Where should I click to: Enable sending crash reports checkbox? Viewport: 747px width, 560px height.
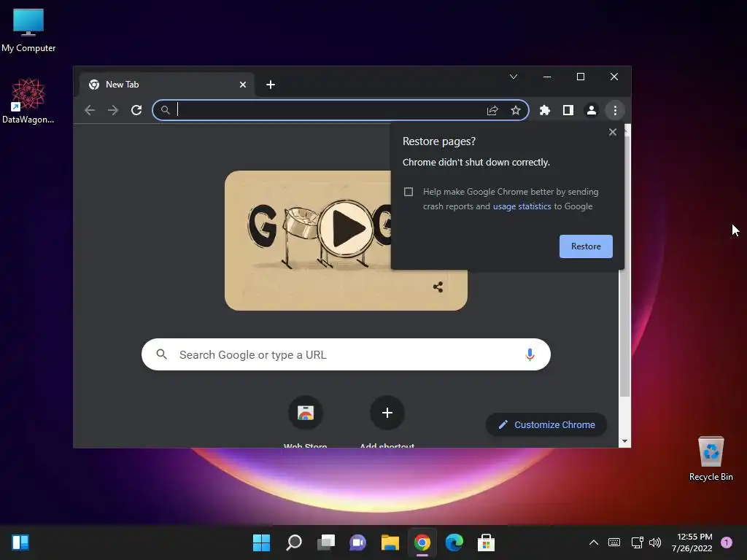[x=409, y=192]
